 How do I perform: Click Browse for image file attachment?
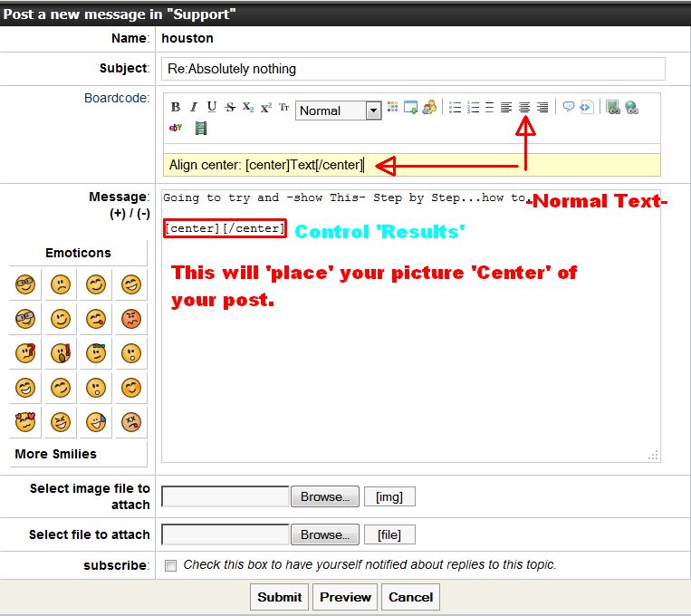[324, 496]
